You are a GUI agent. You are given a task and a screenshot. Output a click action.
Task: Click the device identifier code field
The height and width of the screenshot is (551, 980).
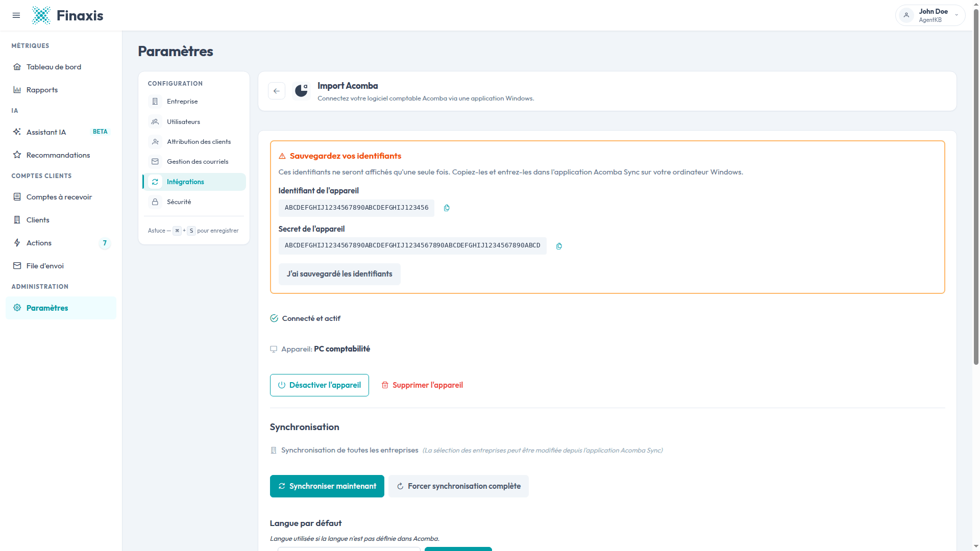pyautogui.click(x=356, y=208)
